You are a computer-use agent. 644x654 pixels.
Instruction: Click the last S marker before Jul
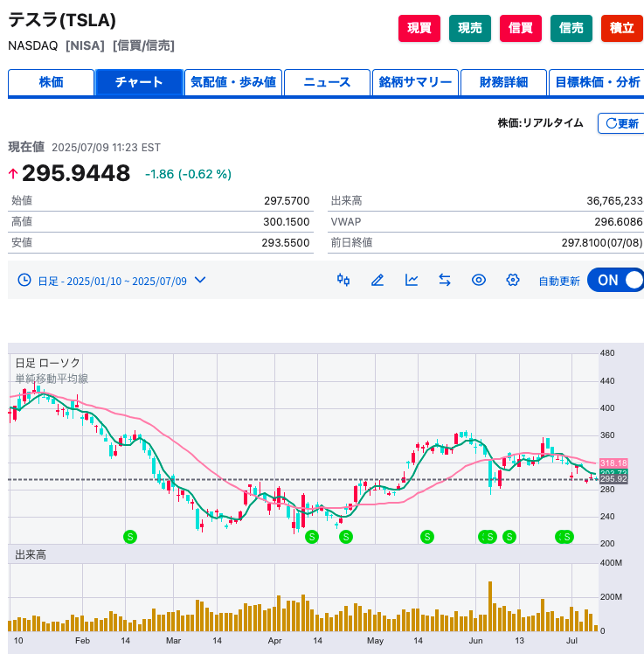[x=567, y=537]
